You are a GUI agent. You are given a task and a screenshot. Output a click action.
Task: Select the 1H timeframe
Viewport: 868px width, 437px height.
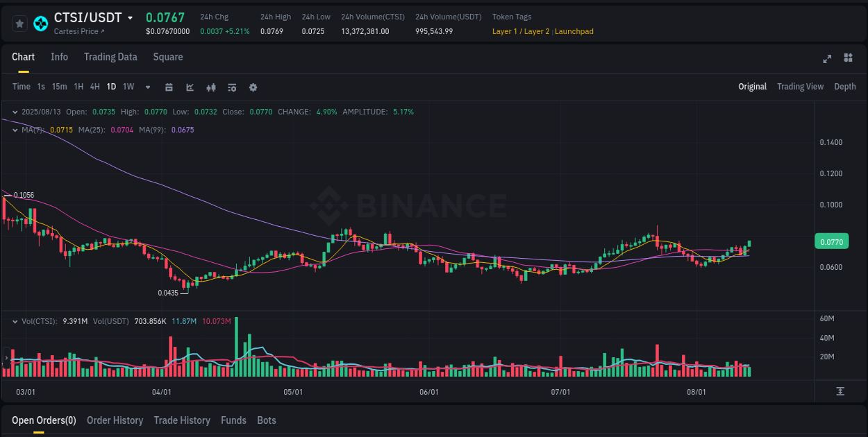click(78, 87)
